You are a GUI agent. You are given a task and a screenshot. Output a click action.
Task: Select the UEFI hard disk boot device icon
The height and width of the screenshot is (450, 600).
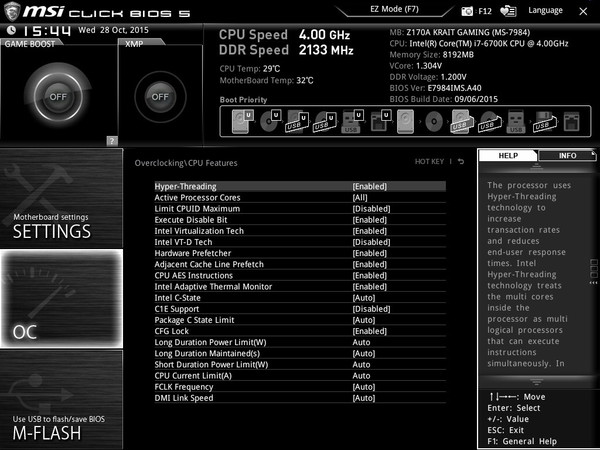pos(243,121)
